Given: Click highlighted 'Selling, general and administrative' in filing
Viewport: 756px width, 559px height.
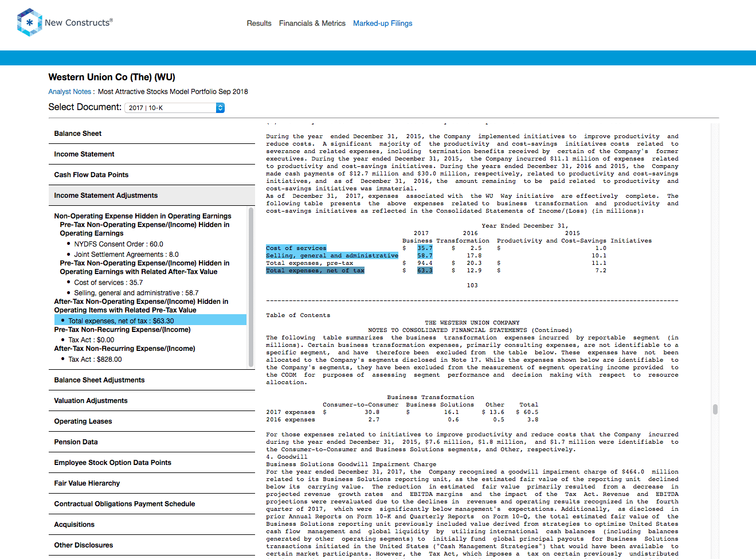Looking at the screenshot, I should click(x=332, y=256).
